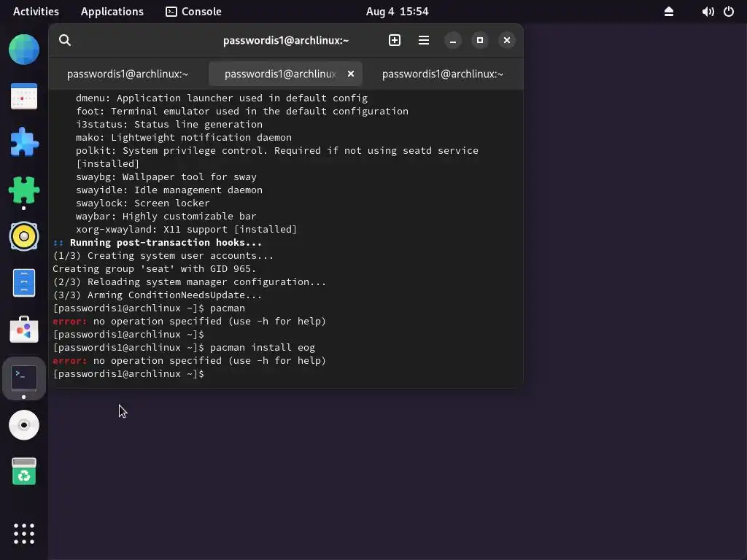747x560 pixels.
Task: Click '(2/3) Reloading system manager configuration...' line
Action: tap(190, 282)
